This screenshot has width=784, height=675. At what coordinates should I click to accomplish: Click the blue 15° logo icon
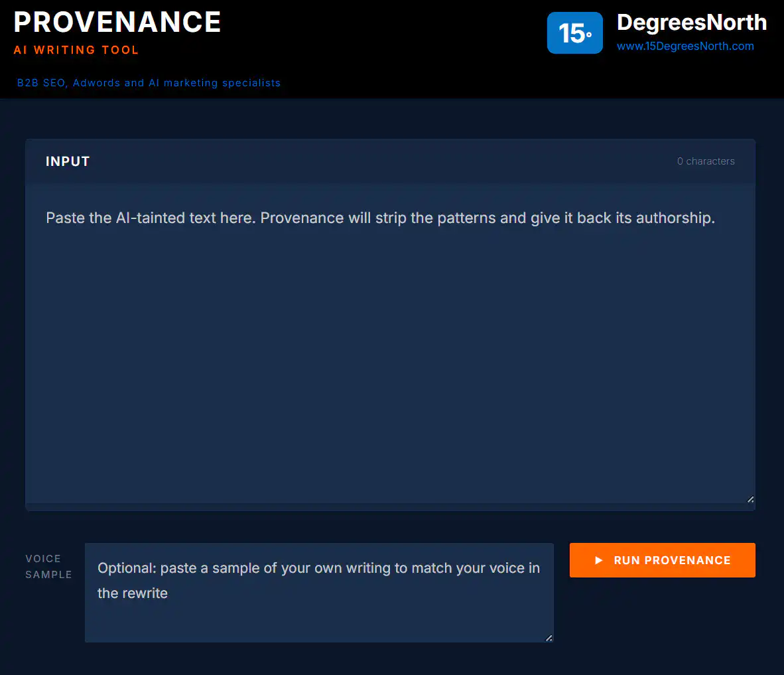point(574,33)
